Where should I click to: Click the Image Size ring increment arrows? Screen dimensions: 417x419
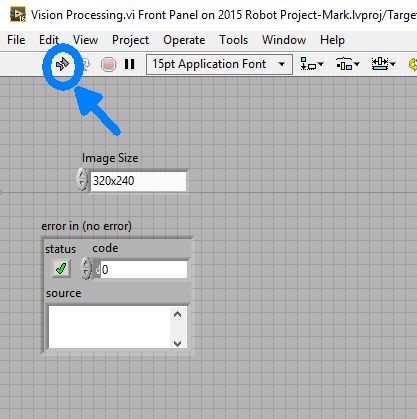[x=82, y=180]
